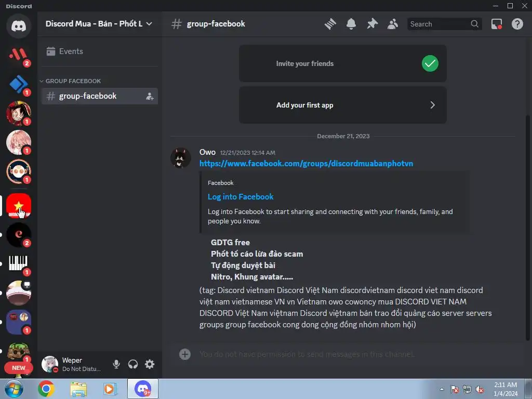The width and height of the screenshot is (532, 399).
Task: Jump to new unread with NEW pill
Action: click(19, 368)
